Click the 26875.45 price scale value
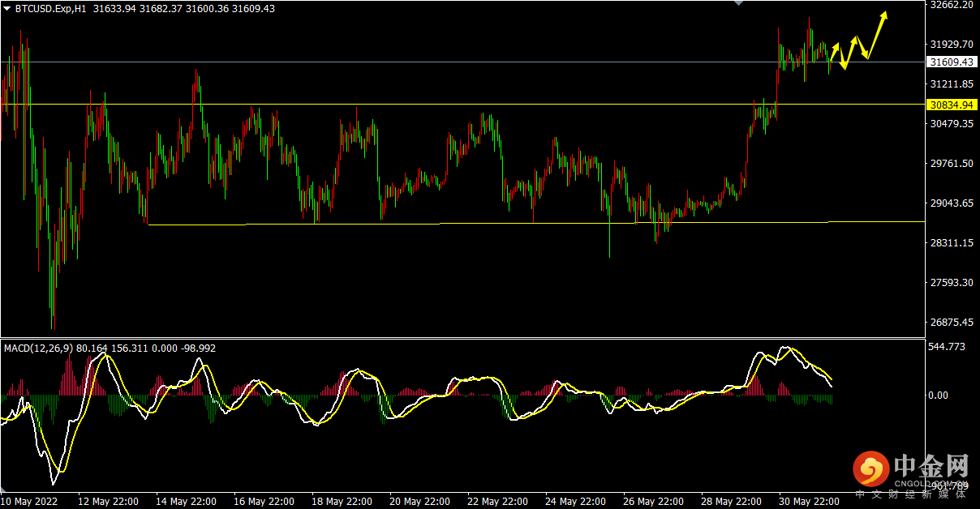This screenshot has width=980, height=509. [x=951, y=322]
